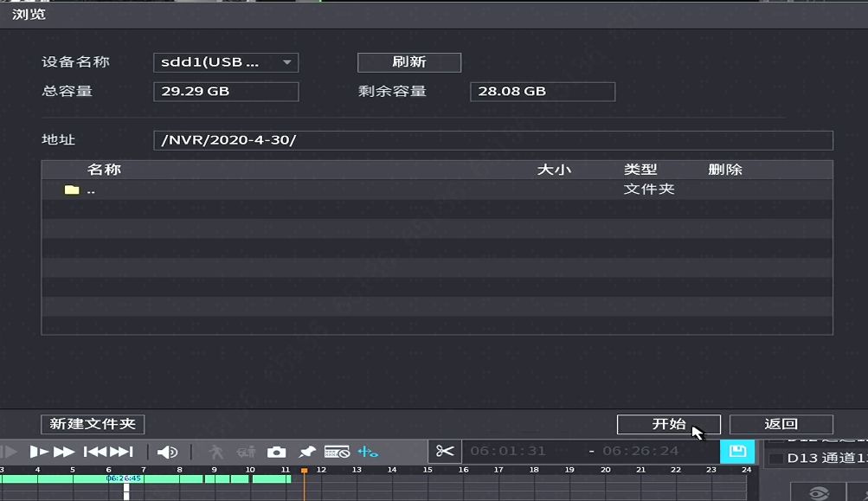Click the 名称 column header
The height and width of the screenshot is (501, 868).
click(x=104, y=170)
